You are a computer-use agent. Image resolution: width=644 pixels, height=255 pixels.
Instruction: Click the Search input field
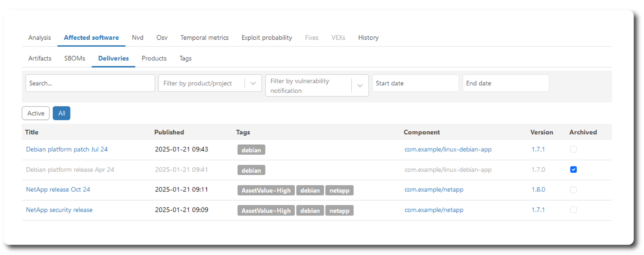90,83
